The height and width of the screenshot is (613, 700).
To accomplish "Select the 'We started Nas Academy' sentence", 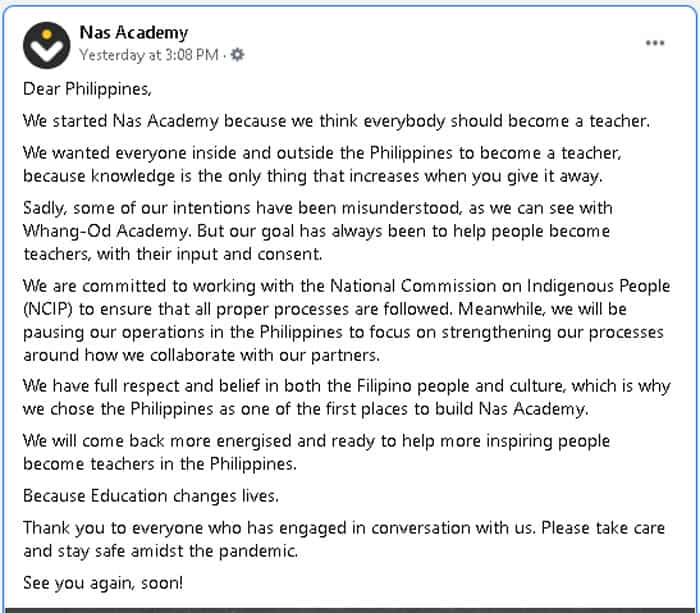I will (336, 121).
